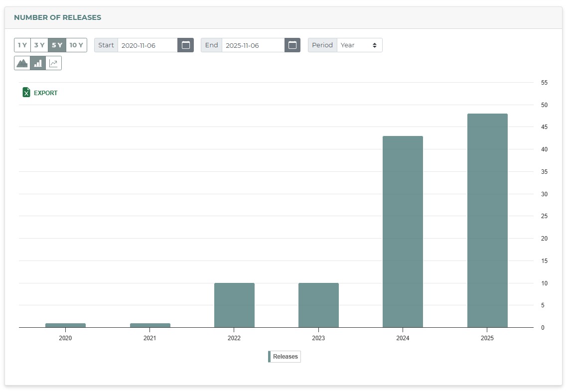Click the EXPORT link

(45, 93)
